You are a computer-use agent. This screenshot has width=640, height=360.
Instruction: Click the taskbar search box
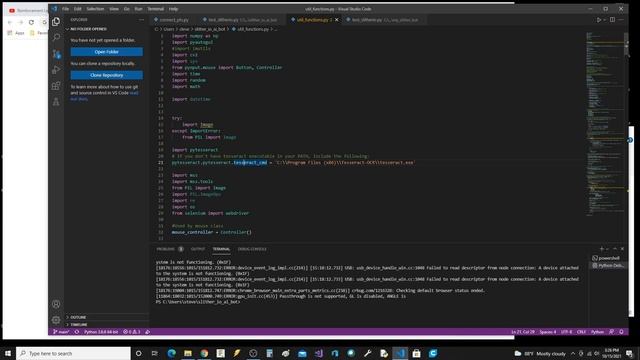tap(73, 353)
